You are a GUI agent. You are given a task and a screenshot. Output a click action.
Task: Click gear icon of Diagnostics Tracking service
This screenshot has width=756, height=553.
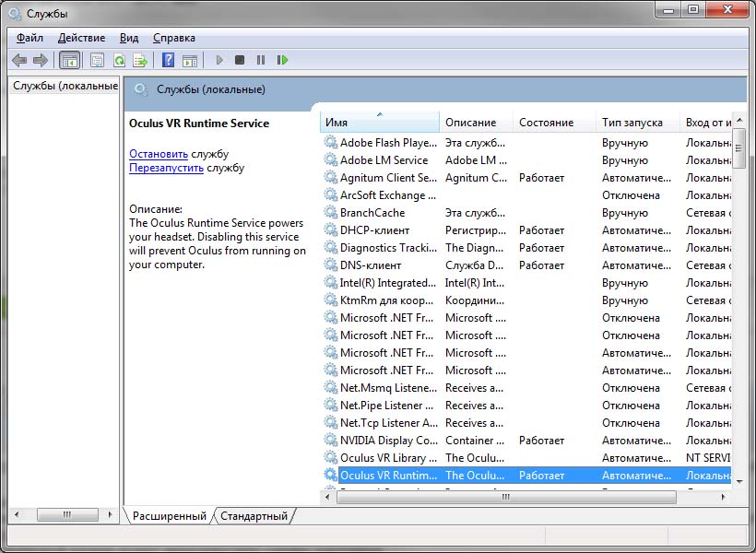pyautogui.click(x=330, y=247)
